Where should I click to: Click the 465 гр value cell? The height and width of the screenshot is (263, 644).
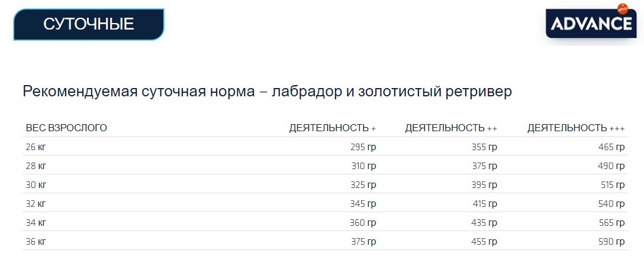611,147
